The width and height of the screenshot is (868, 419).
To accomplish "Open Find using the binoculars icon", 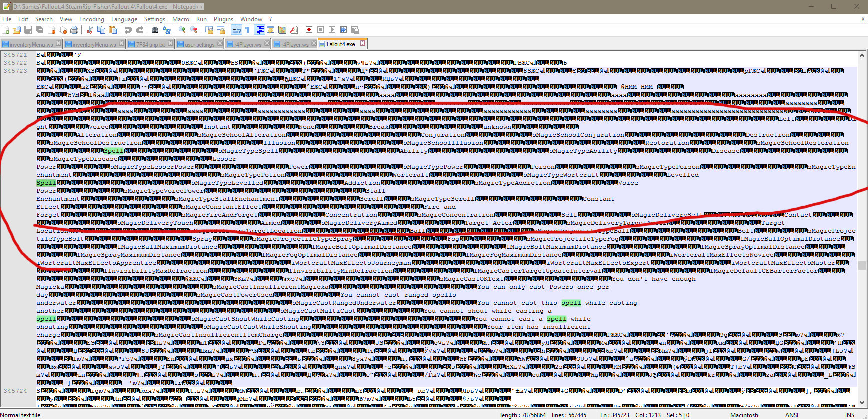I will coord(155,30).
